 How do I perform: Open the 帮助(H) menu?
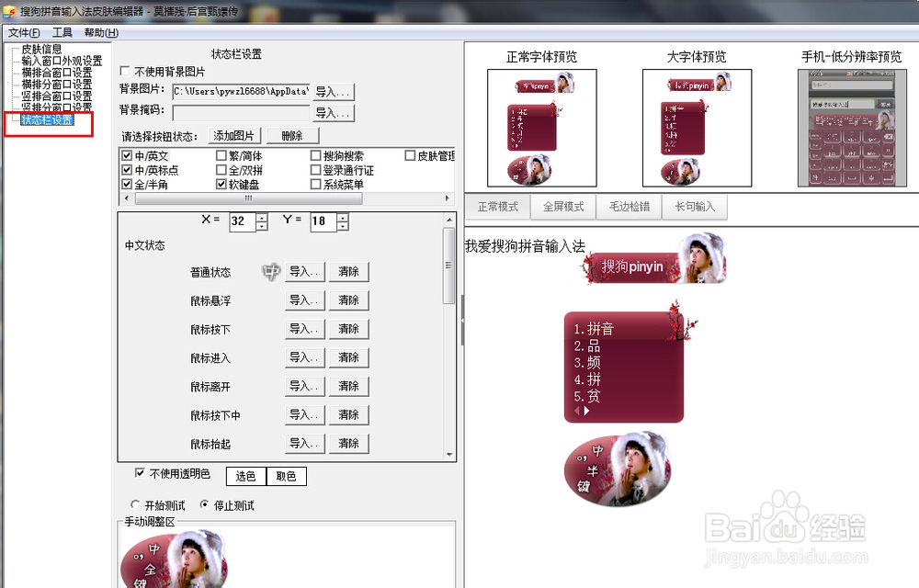coord(101,33)
